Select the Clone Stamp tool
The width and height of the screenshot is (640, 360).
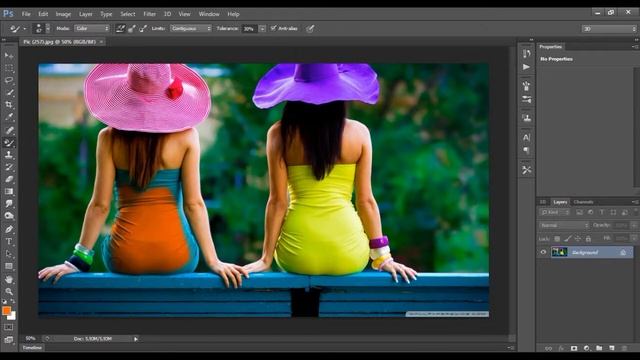click(9, 155)
